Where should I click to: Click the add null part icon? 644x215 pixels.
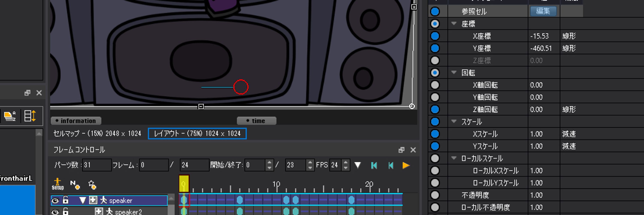(x=75, y=185)
